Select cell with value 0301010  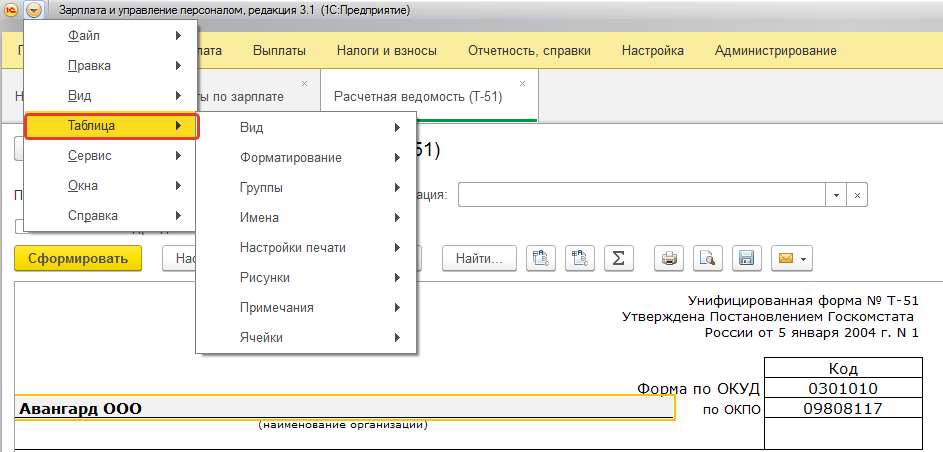(843, 388)
